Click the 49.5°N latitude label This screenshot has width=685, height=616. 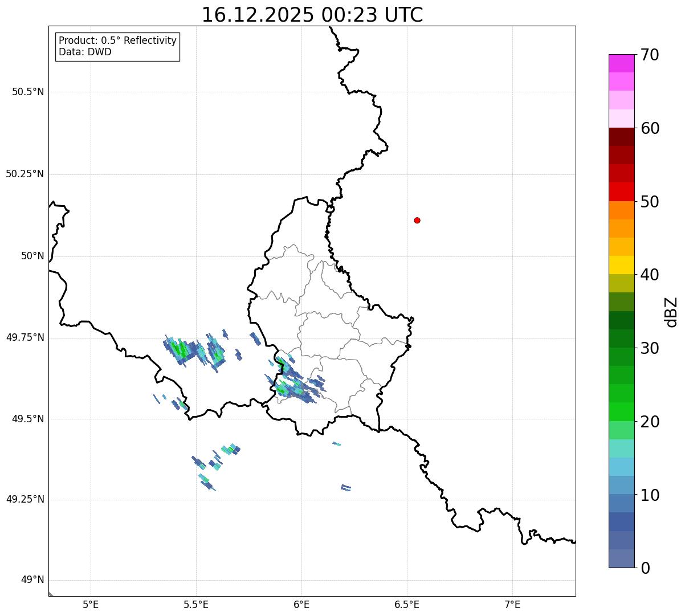point(28,419)
